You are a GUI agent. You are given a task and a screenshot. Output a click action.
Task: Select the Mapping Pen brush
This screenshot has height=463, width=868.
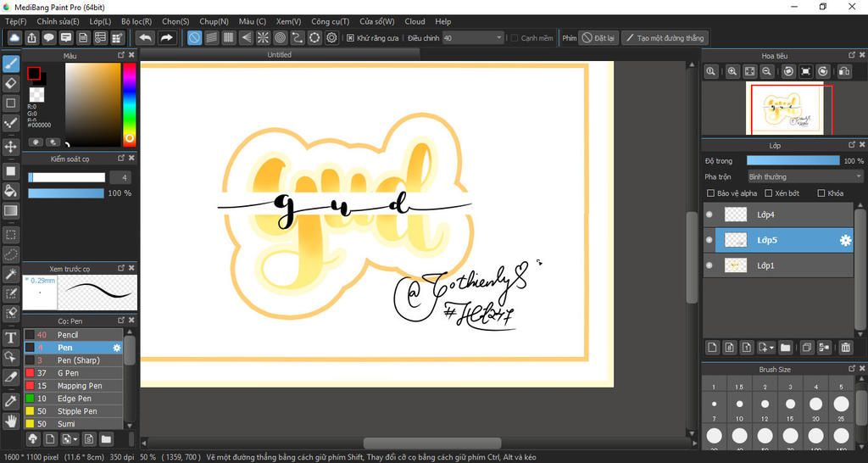point(73,386)
